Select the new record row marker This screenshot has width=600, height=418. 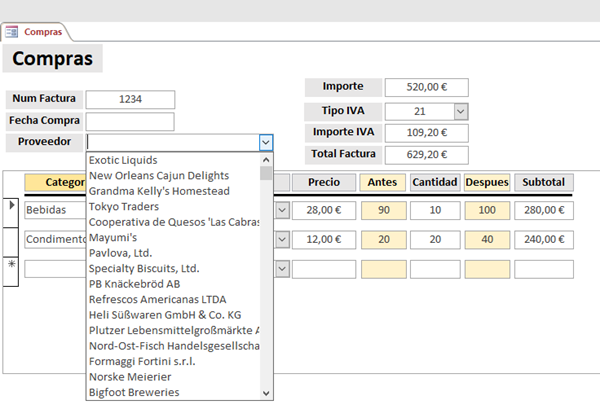pyautogui.click(x=12, y=263)
